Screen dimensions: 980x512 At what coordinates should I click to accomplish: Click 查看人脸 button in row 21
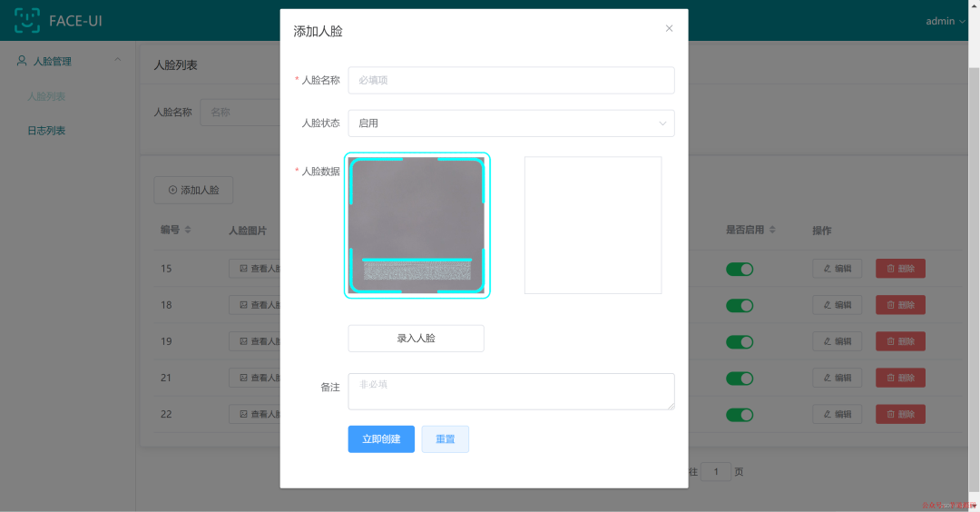click(255, 378)
